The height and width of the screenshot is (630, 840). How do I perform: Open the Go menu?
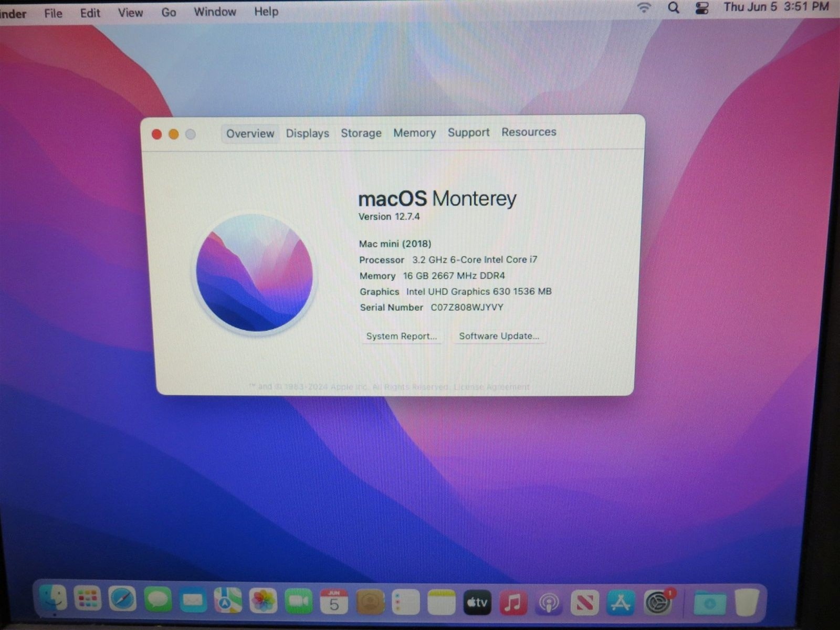(169, 12)
